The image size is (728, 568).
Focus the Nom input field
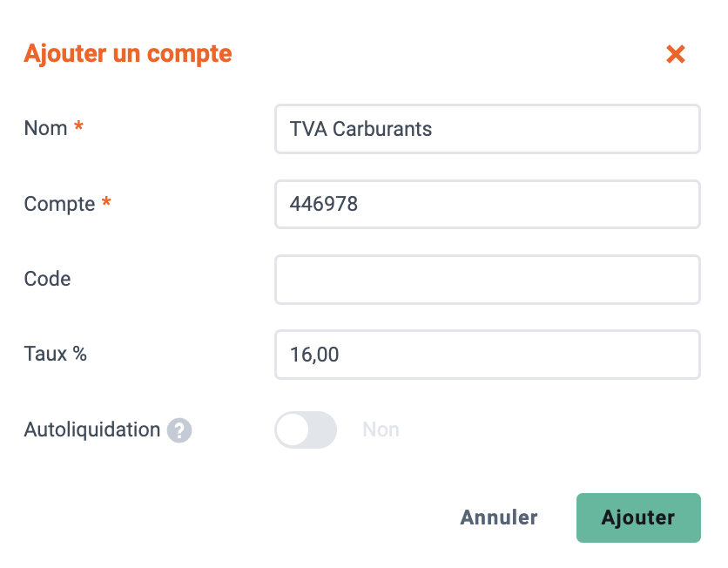coord(487,129)
